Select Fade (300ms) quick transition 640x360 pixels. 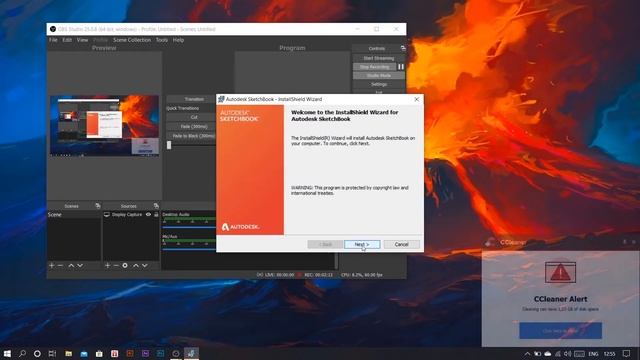pos(191,127)
